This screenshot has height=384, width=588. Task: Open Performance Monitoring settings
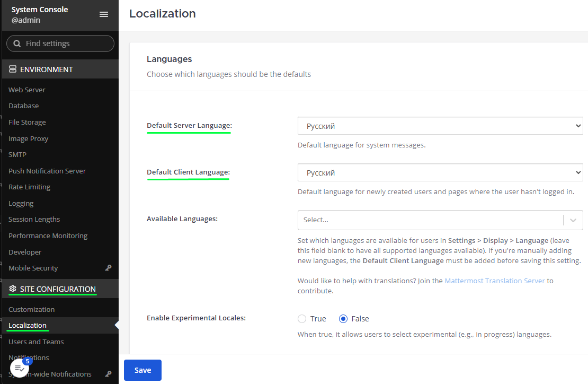48,235
